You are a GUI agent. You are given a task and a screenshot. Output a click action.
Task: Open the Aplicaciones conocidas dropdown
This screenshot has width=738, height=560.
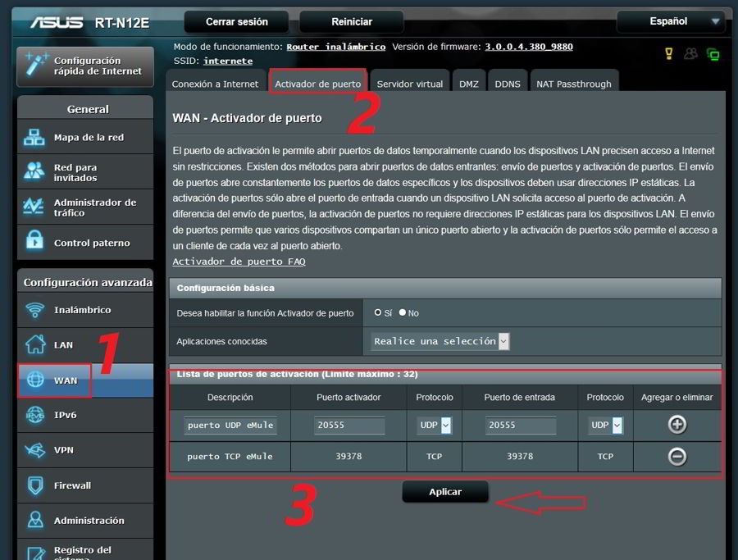(440, 341)
